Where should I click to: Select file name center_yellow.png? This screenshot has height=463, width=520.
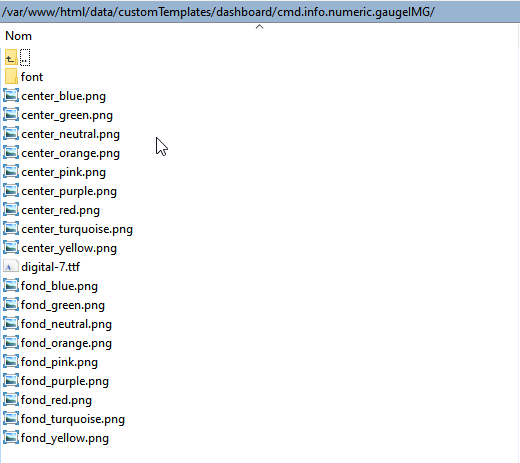69,248
